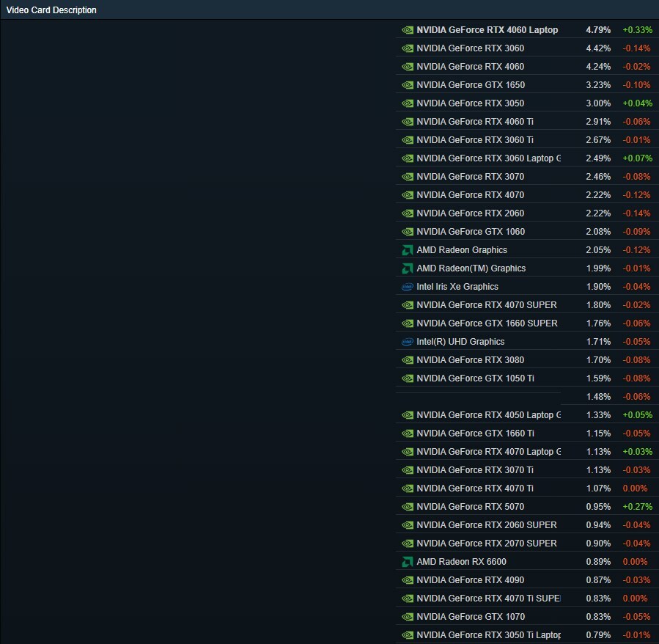Click the Intel logo beside Intel(R) UHD Graphics
Image resolution: width=659 pixels, height=644 pixels.
click(408, 342)
